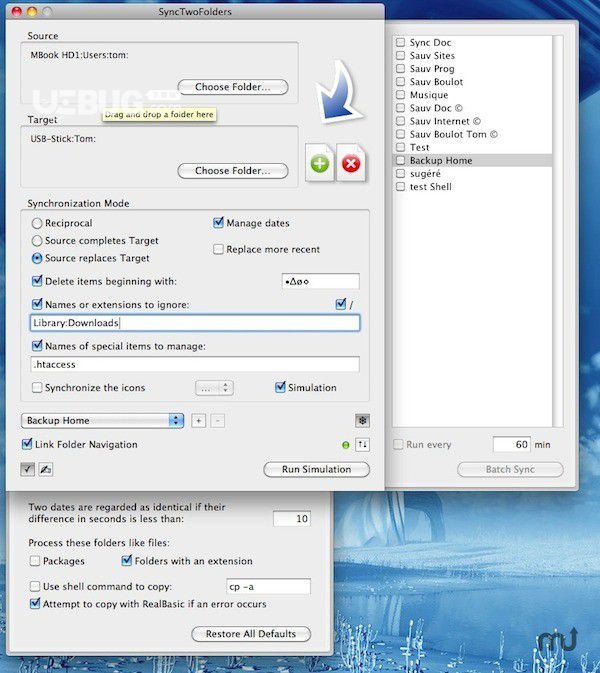Image resolution: width=600 pixels, height=673 pixels.
Task: Open the gear settings icon near preset row
Action: pos(362,421)
